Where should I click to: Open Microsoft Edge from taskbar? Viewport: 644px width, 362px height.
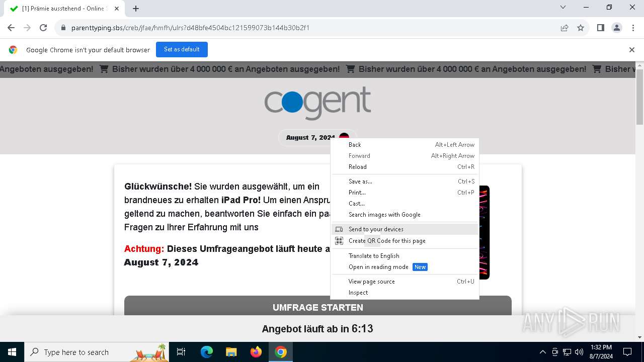click(x=207, y=352)
